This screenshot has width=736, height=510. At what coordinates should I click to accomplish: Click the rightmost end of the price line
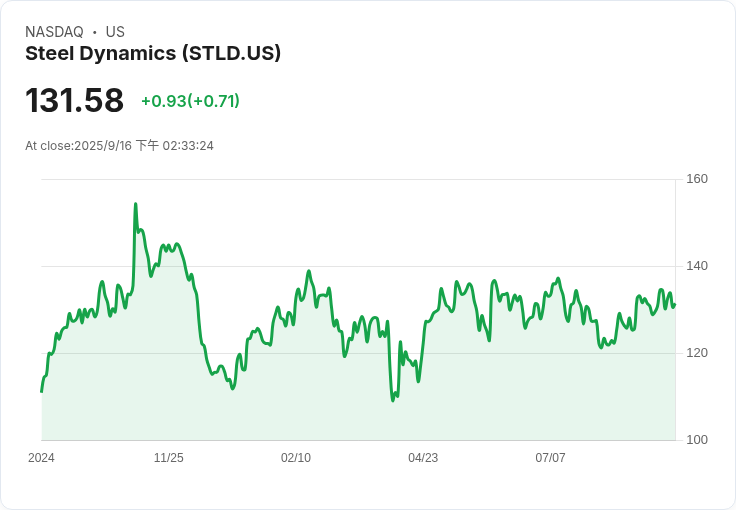point(675,305)
